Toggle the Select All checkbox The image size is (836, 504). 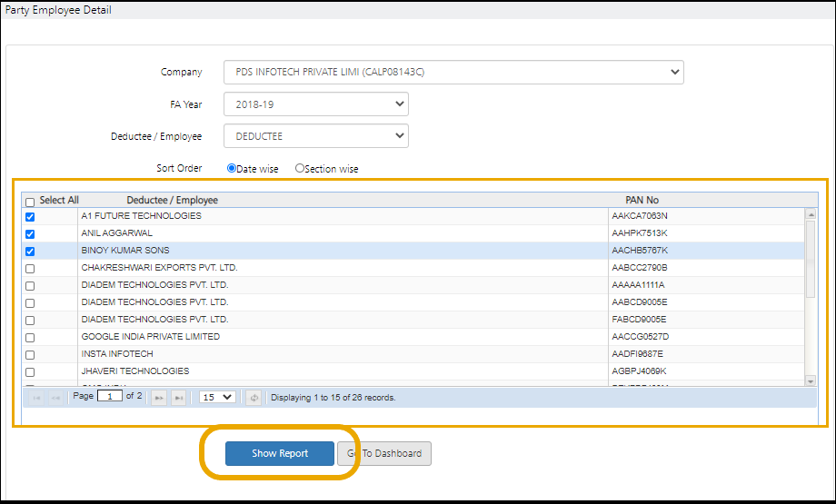click(30, 202)
